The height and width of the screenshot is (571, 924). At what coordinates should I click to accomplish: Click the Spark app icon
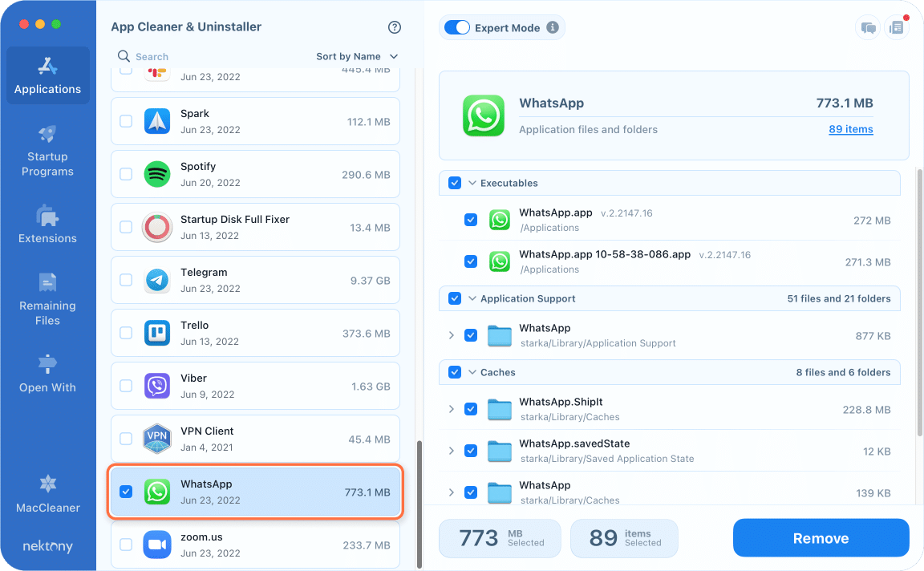tap(157, 121)
